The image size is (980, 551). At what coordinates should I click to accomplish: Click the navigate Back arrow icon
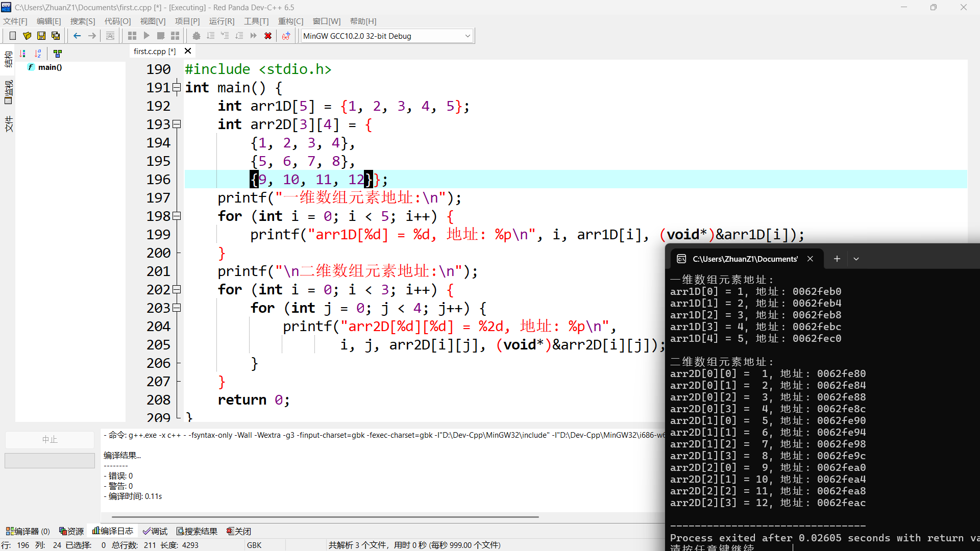click(77, 36)
